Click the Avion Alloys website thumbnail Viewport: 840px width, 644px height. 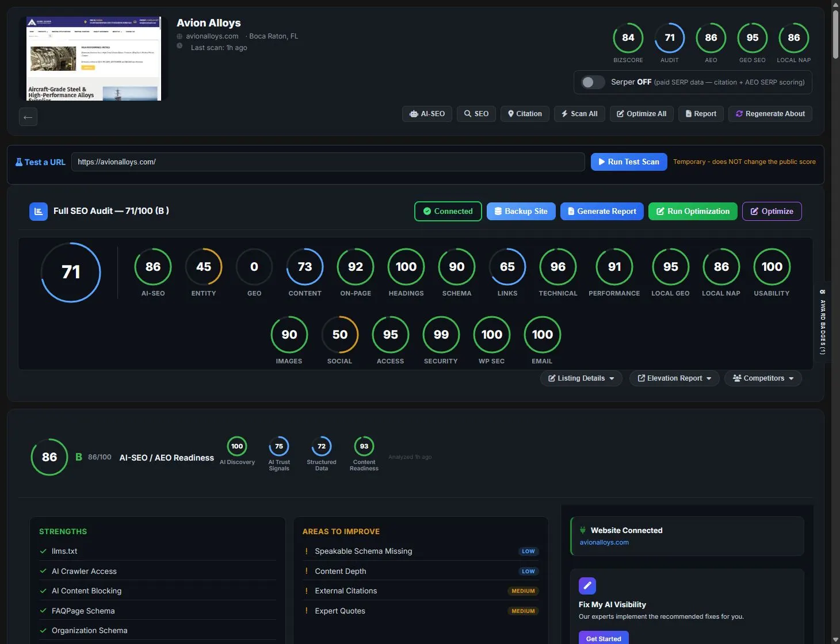pos(94,58)
